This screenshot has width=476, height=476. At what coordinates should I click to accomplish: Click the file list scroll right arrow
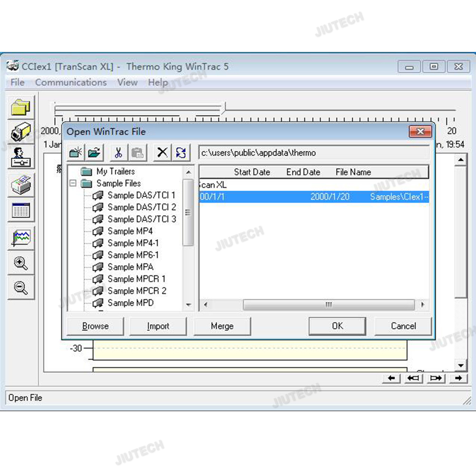pyautogui.click(x=423, y=305)
